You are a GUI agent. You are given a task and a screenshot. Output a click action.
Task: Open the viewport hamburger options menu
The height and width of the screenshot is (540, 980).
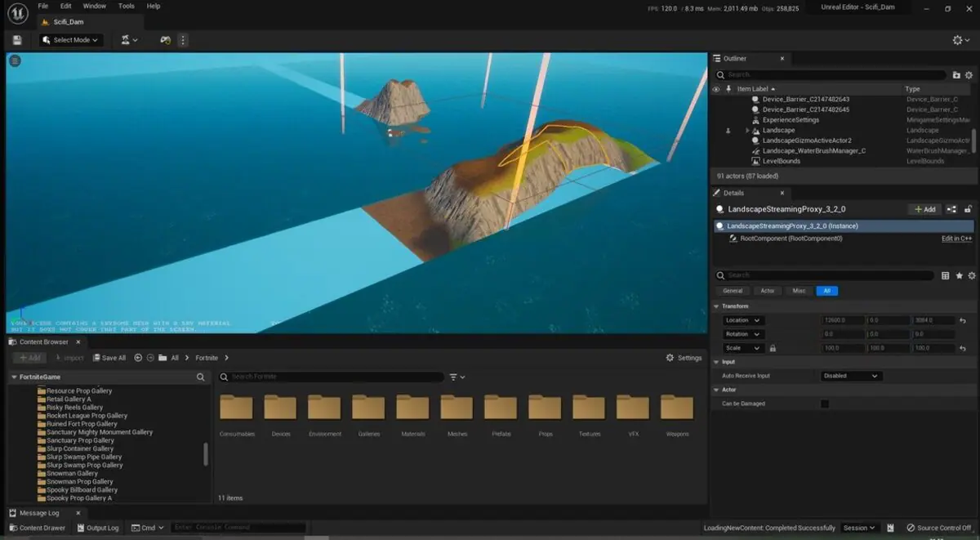point(15,60)
